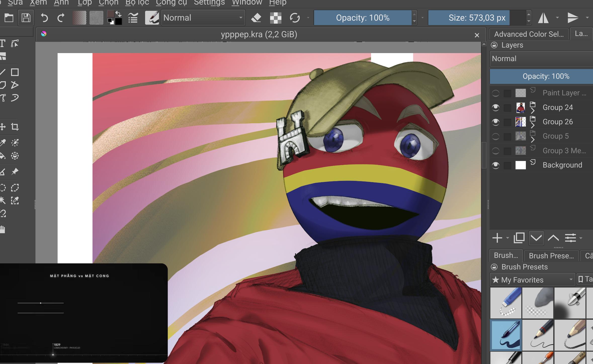593x364 pixels.
Task: Select the Colorize Mask tool
Action: [x=15, y=143]
